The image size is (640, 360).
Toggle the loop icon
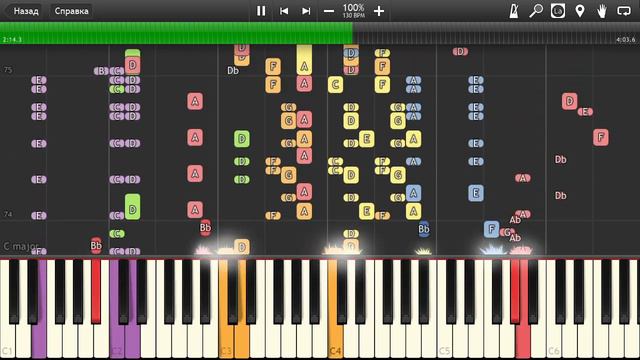click(624, 11)
